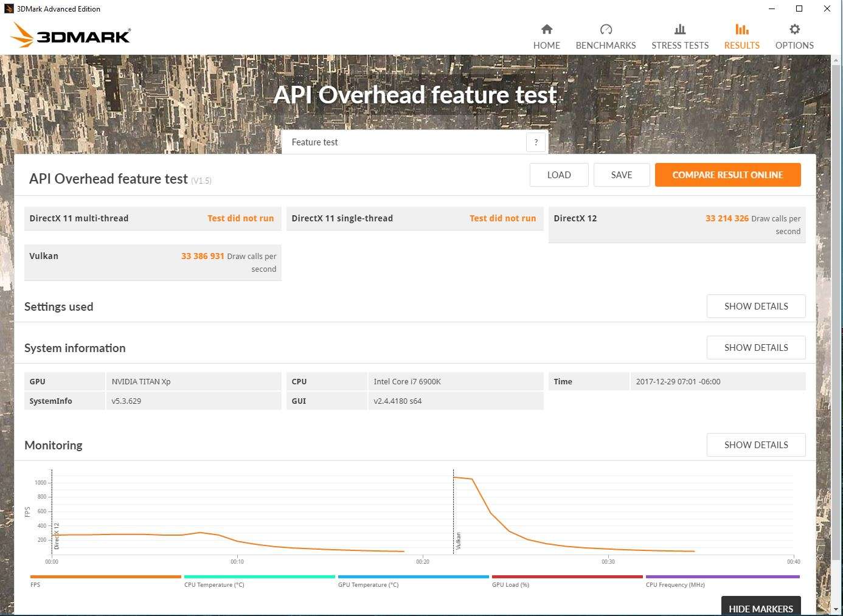Click the Intel Core i7 6900K value
Image resolution: width=843 pixels, height=616 pixels.
point(407,381)
